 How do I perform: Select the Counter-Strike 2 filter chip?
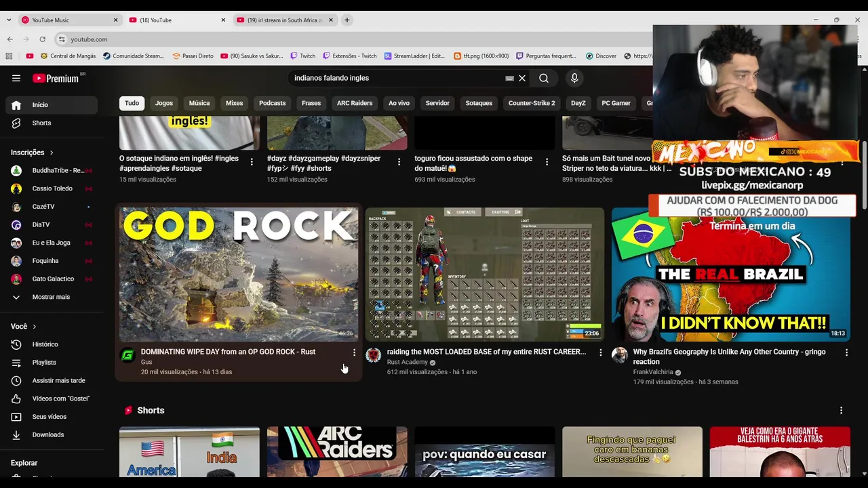(x=532, y=103)
